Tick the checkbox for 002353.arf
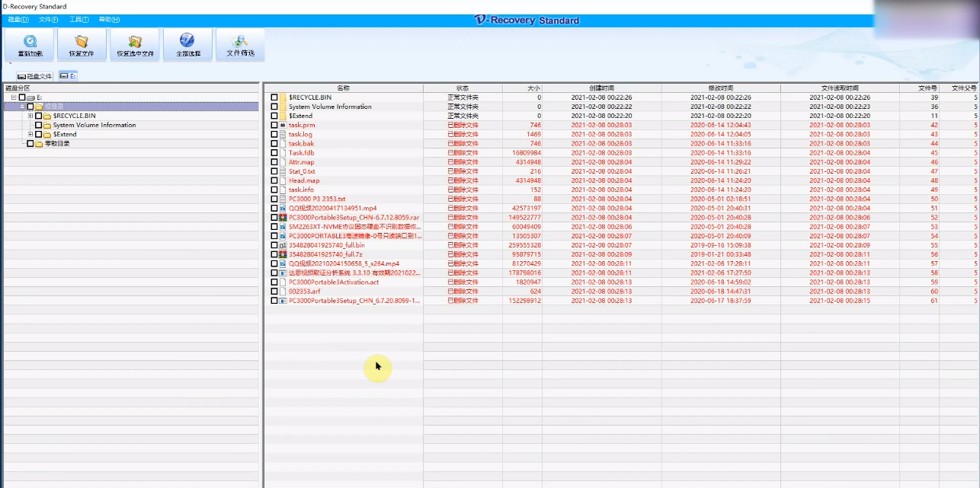This screenshot has height=488, width=980. coord(274,291)
